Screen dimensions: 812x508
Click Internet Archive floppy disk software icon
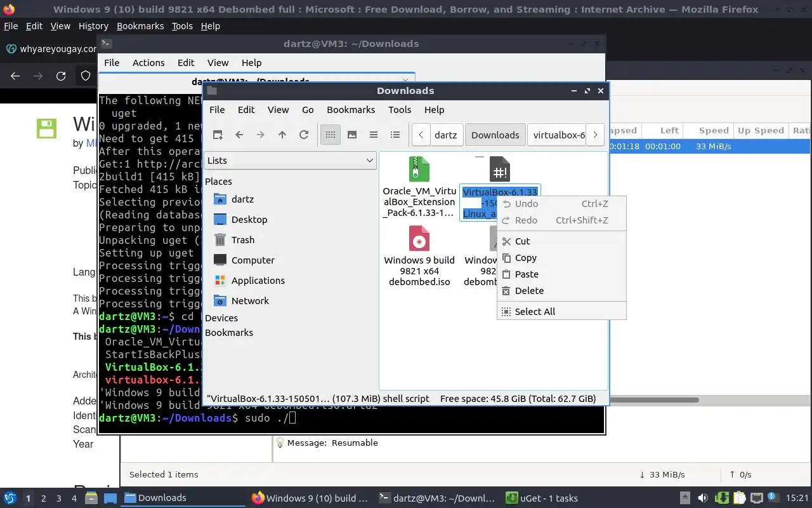(x=47, y=128)
